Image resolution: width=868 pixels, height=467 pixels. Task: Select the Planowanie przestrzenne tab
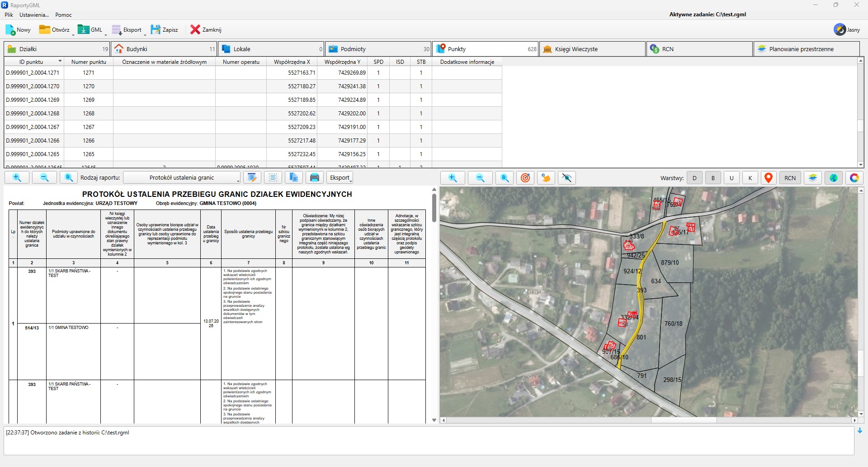tap(807, 49)
